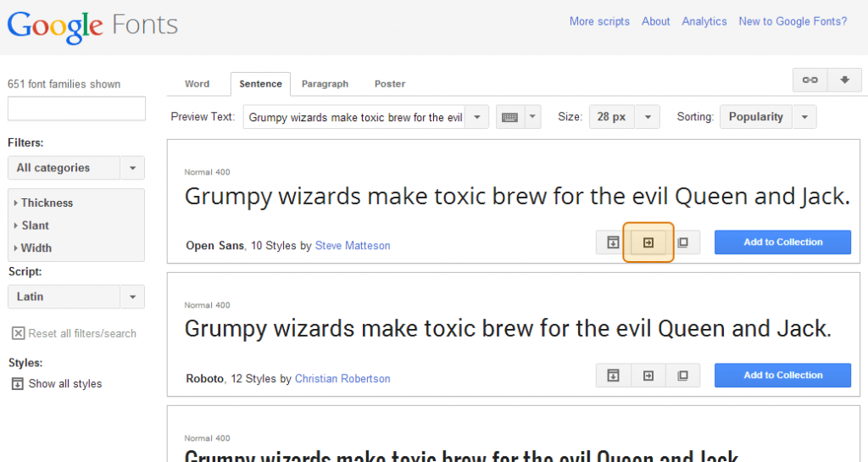Switch to the Word tab
This screenshot has width=868, height=462.
(x=197, y=84)
